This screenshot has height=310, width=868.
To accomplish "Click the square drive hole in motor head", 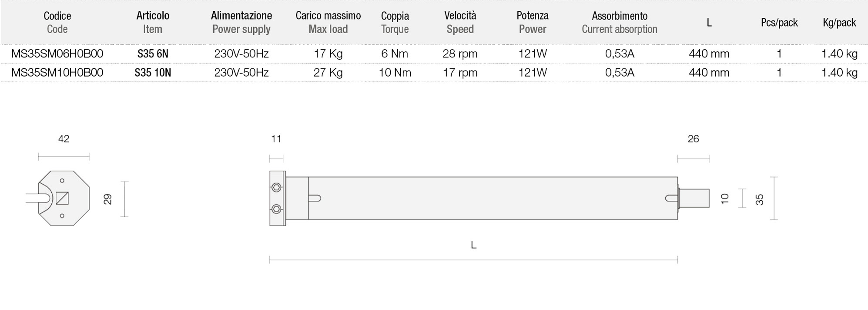I will click(62, 198).
